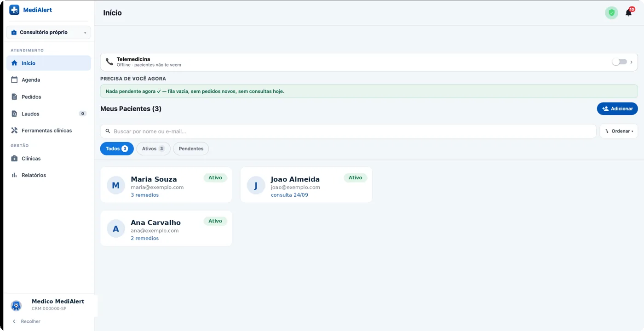Select the Pendentes filter tab
This screenshot has width=644, height=331.
coord(191,148)
